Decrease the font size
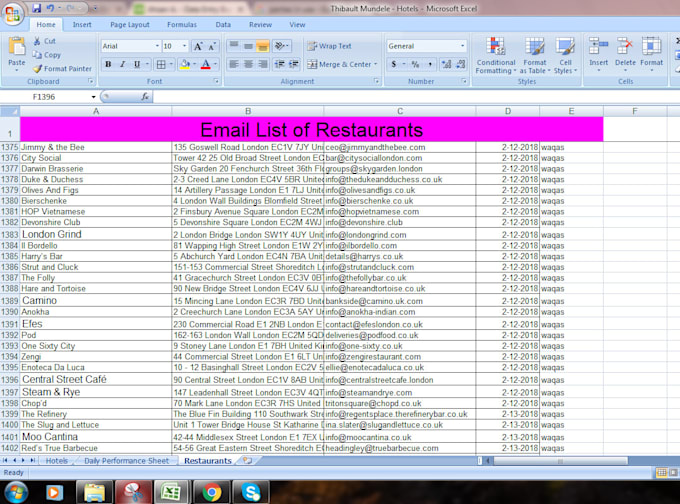The height and width of the screenshot is (504, 680). point(212,46)
